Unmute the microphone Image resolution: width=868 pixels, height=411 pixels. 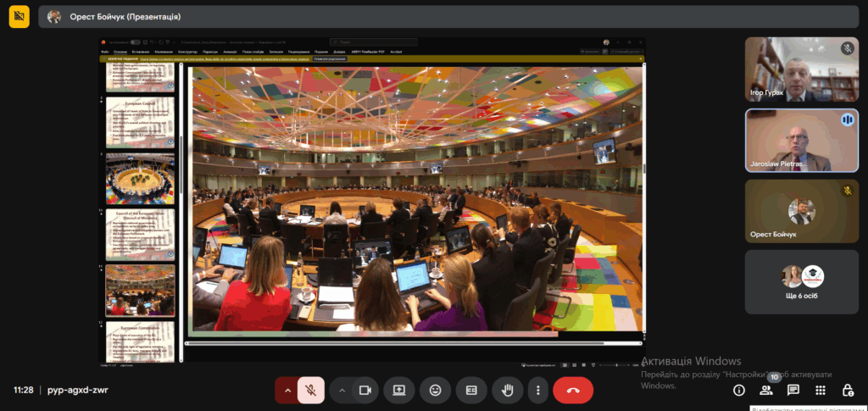[311, 390]
